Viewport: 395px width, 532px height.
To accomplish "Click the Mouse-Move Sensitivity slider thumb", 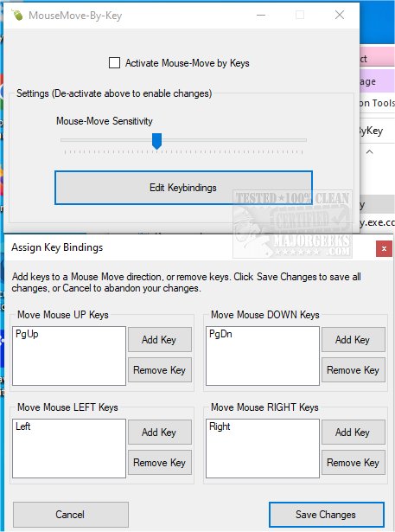I will (156, 141).
